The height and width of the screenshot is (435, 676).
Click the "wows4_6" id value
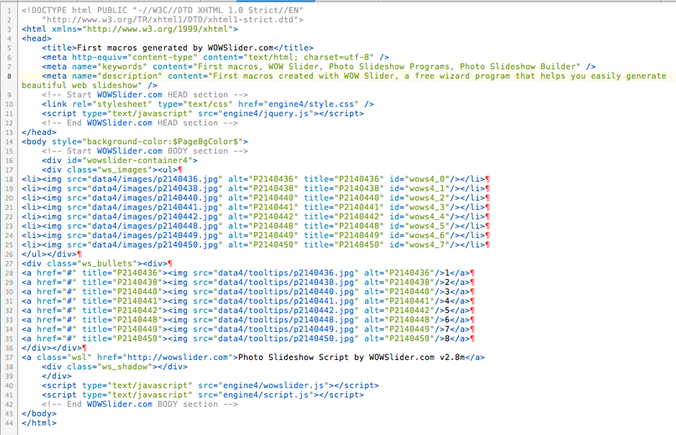point(427,236)
